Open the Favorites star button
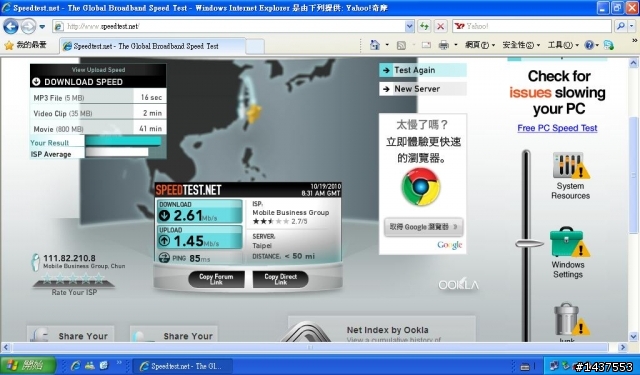 [x=25, y=45]
